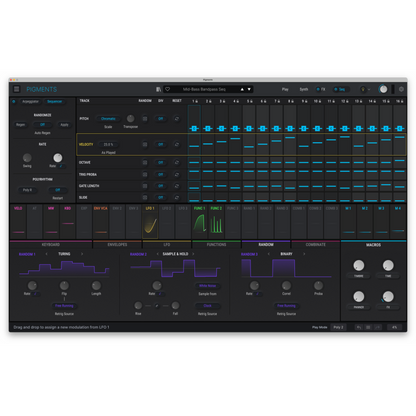Select previous Random 2 type before Sample & Hold

click(157, 254)
